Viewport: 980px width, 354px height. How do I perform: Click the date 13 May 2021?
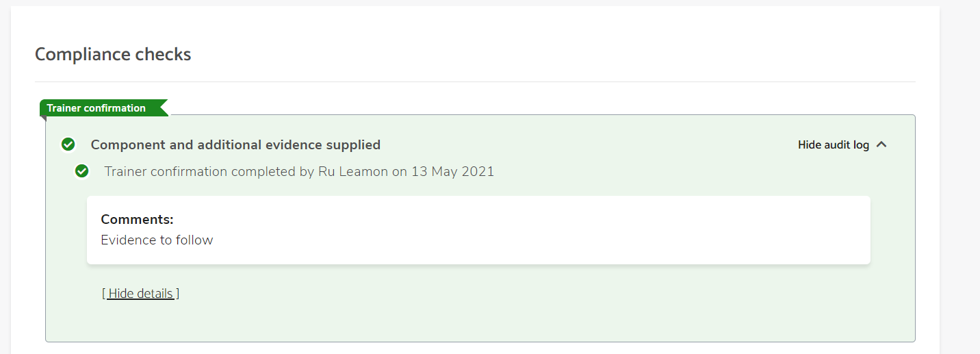click(x=452, y=171)
